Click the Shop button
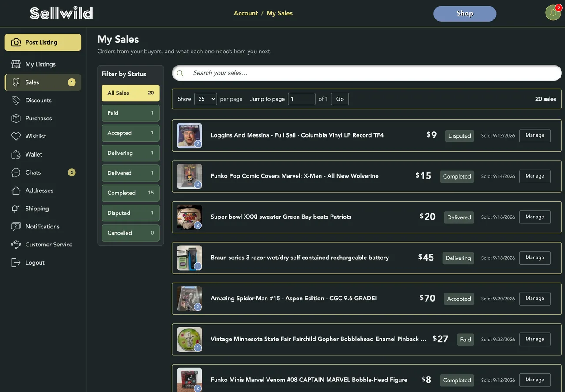565x392 pixels. [465, 14]
